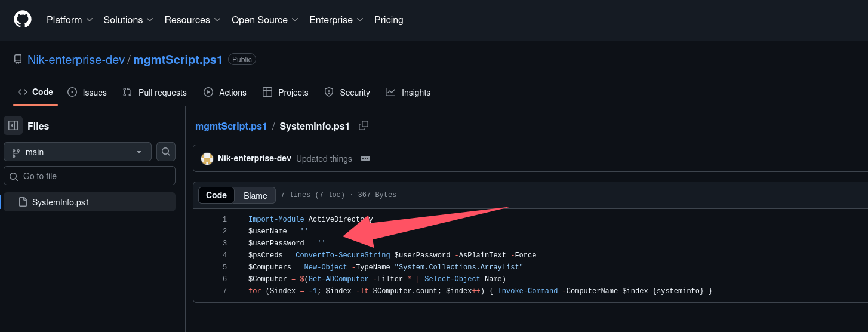
Task: Open the Insights tab
Action: coord(408,93)
